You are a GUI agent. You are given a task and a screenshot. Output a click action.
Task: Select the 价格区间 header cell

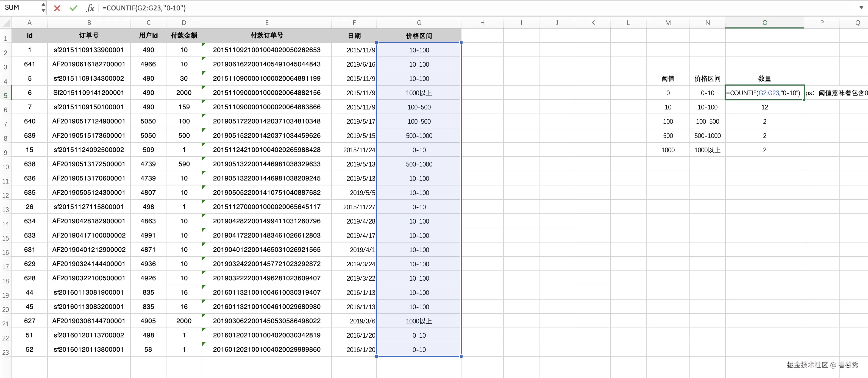(419, 35)
